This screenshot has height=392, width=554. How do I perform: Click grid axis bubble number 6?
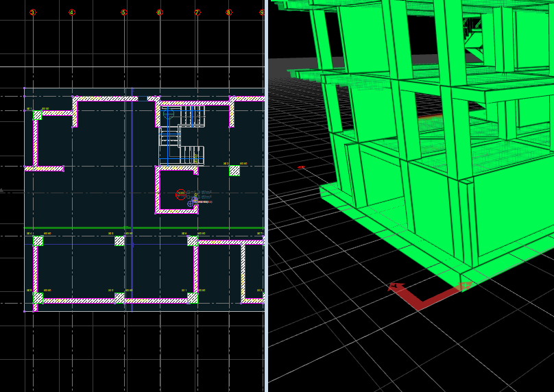point(159,12)
